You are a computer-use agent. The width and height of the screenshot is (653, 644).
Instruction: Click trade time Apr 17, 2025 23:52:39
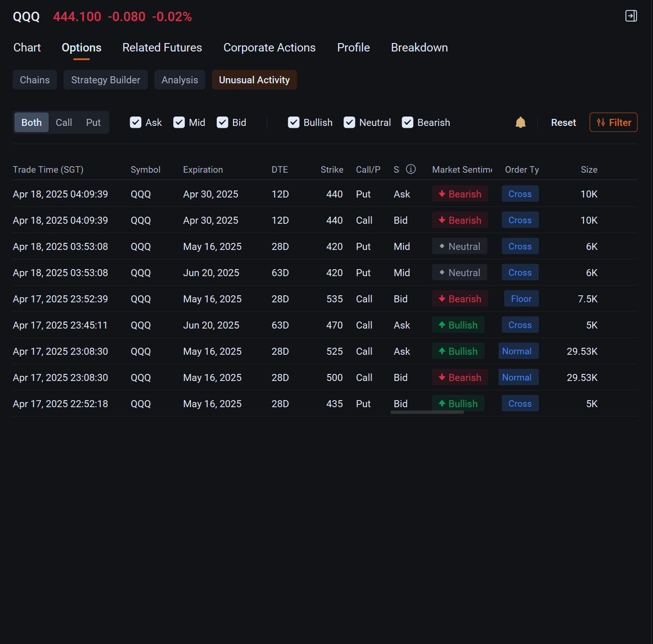coord(60,299)
